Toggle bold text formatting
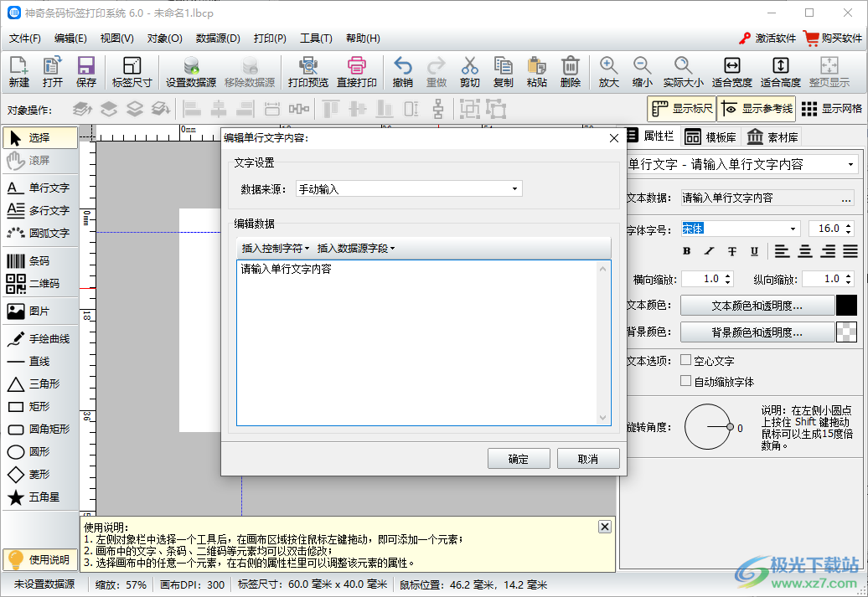The image size is (868, 597). [686, 251]
